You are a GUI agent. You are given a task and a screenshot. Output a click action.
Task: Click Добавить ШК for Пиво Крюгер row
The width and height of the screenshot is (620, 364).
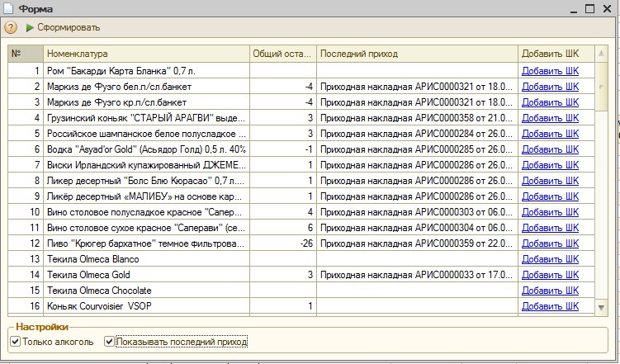pos(550,243)
